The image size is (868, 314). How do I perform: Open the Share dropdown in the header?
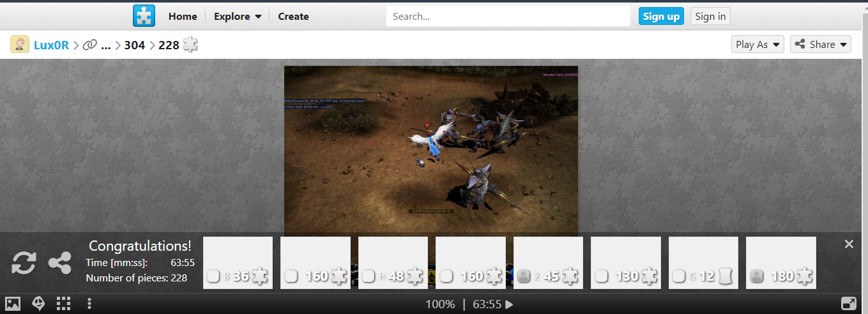821,44
